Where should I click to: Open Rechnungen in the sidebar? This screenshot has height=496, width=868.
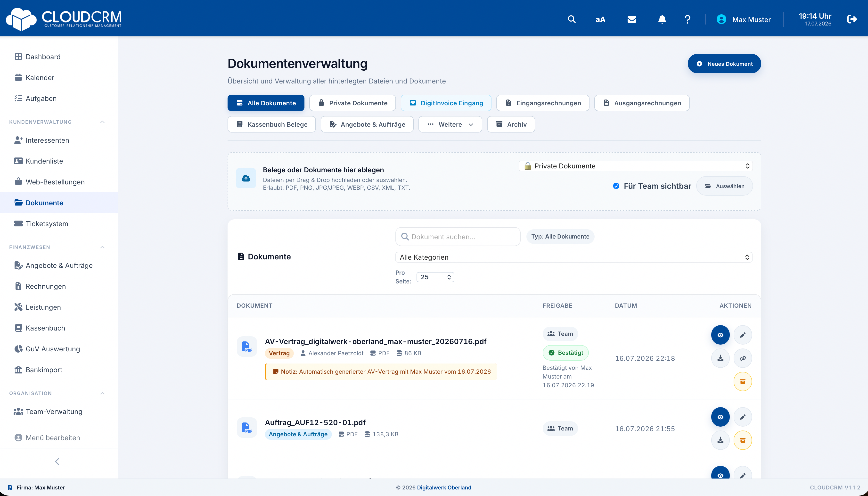[x=59, y=286]
